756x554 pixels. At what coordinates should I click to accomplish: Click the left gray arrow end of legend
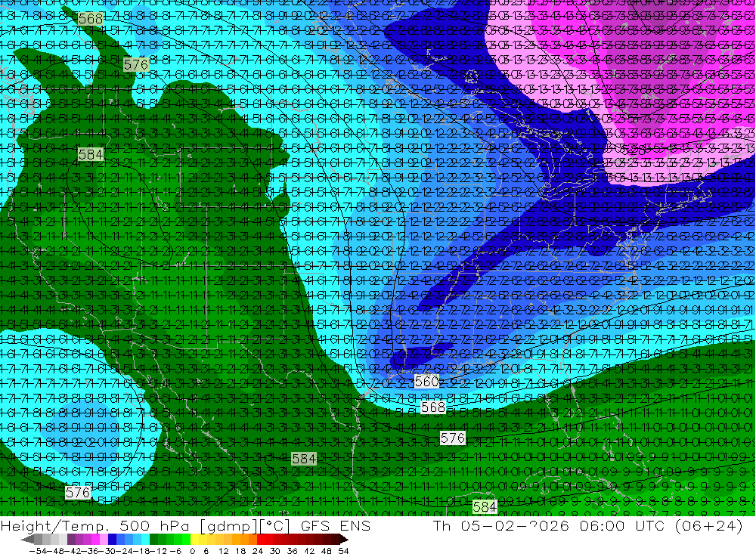pyautogui.click(x=27, y=540)
